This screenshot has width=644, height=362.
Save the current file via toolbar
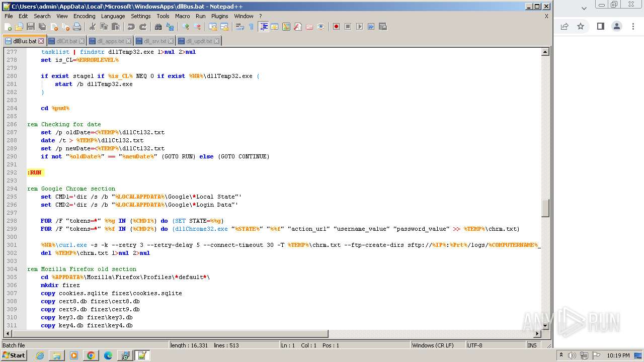[x=31, y=27]
